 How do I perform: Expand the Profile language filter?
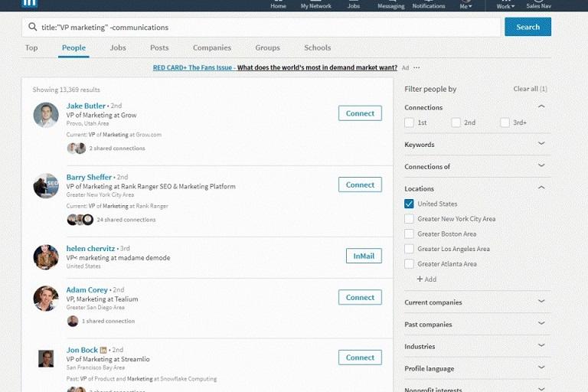click(x=541, y=367)
